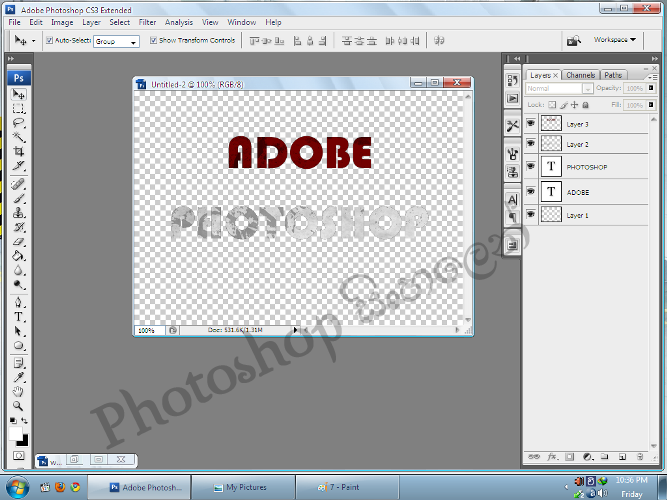This screenshot has width=667, height=500.
Task: Select the Ellipse shape tool
Action: pyautogui.click(x=19, y=345)
